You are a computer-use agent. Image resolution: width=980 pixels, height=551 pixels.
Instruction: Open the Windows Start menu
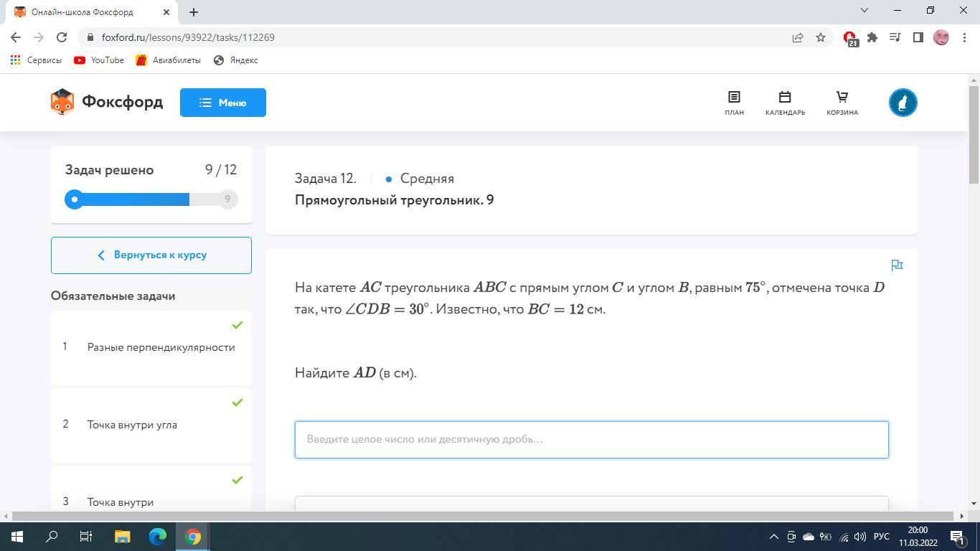[17, 537]
